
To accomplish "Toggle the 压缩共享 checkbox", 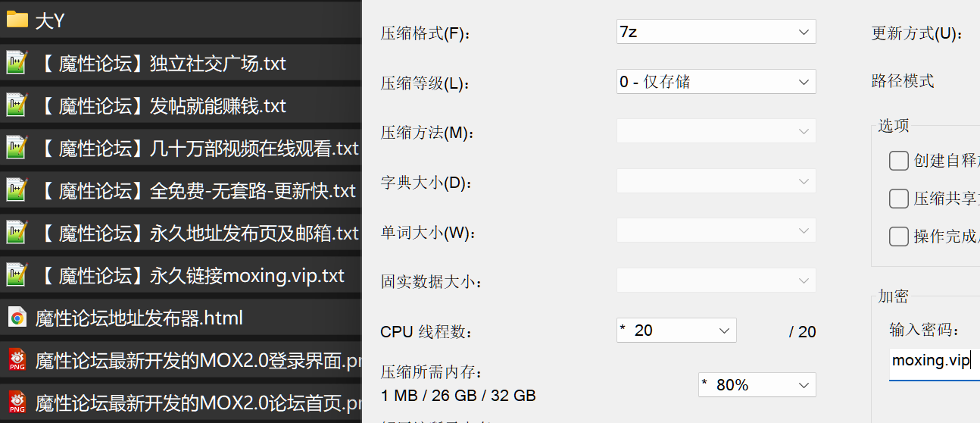I will [x=899, y=199].
